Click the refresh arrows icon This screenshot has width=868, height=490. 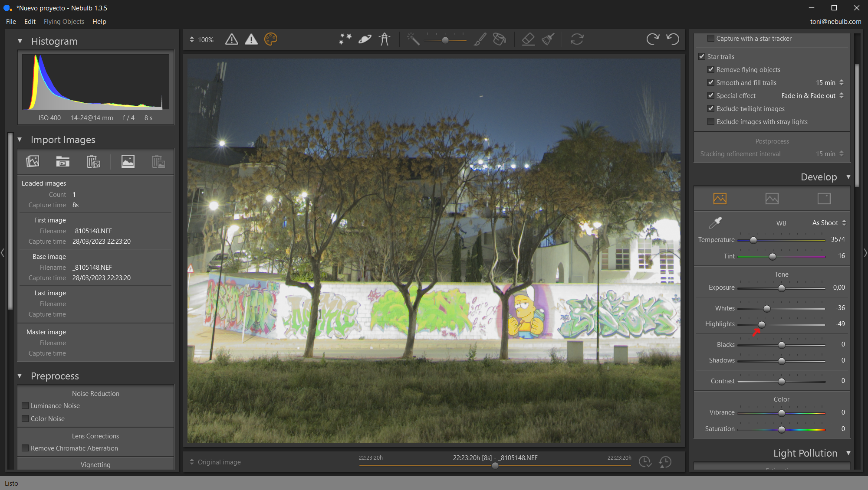(577, 39)
